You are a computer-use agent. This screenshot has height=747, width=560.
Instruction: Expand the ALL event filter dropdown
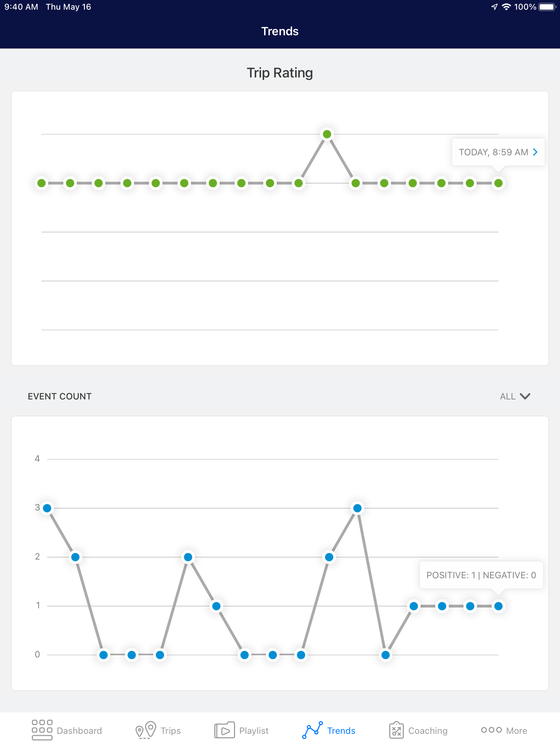pos(515,396)
